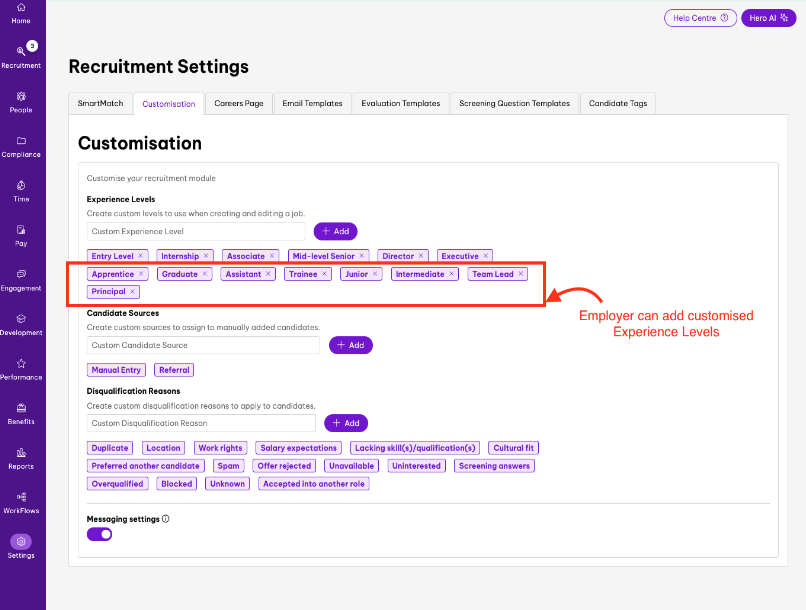The image size is (806, 610).
Task: Open the Pay sidebar section
Action: [x=21, y=236]
